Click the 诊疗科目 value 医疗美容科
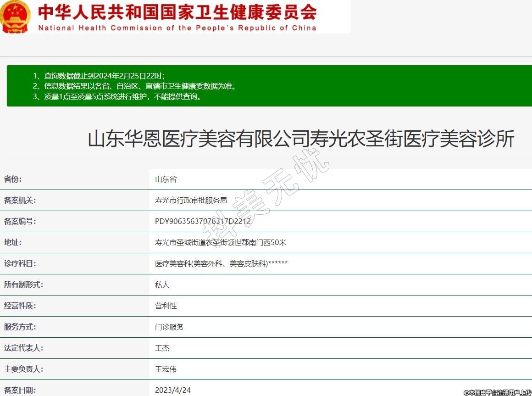Image resolution: width=532 pixels, height=396 pixels. point(221,264)
